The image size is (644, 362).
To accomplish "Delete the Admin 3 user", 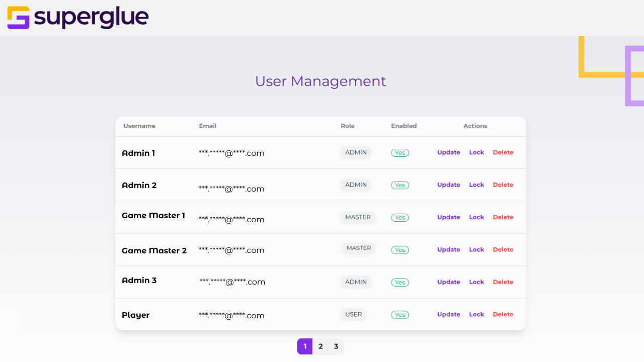I will (503, 282).
